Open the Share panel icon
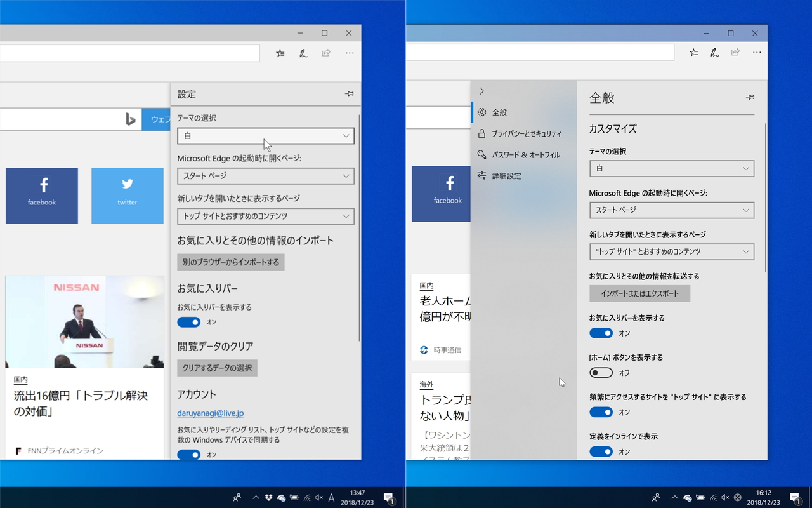This screenshot has height=508, width=812. tap(325, 53)
